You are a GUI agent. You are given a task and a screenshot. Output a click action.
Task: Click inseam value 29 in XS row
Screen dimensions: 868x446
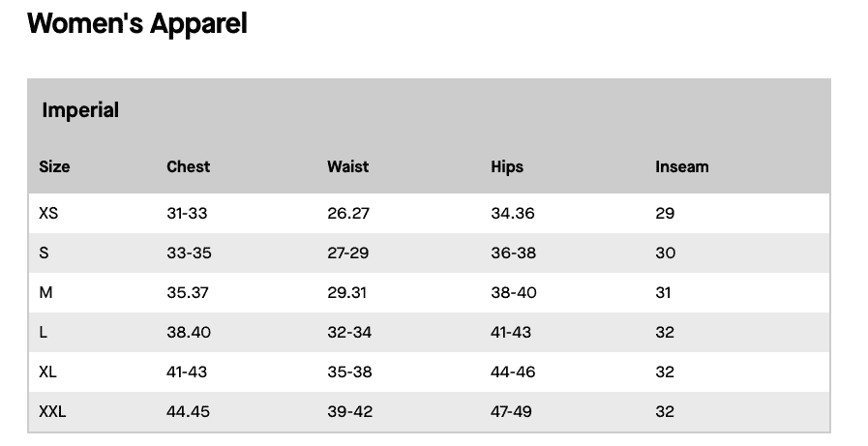[665, 213]
